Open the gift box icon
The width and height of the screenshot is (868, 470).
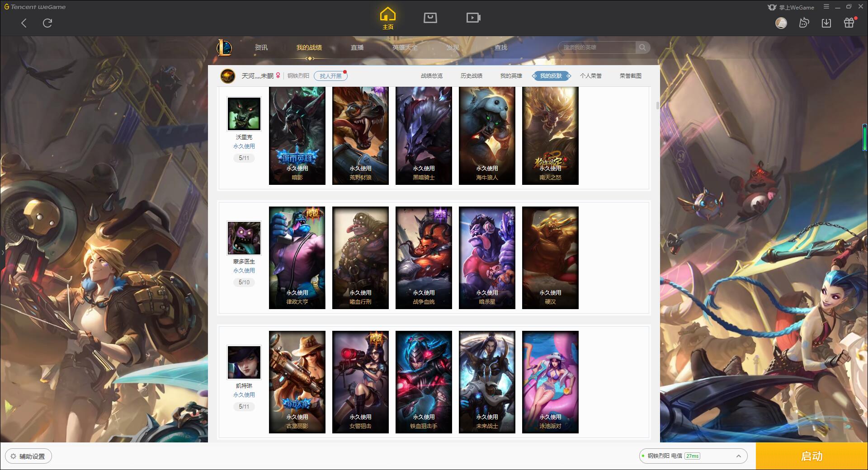(849, 23)
